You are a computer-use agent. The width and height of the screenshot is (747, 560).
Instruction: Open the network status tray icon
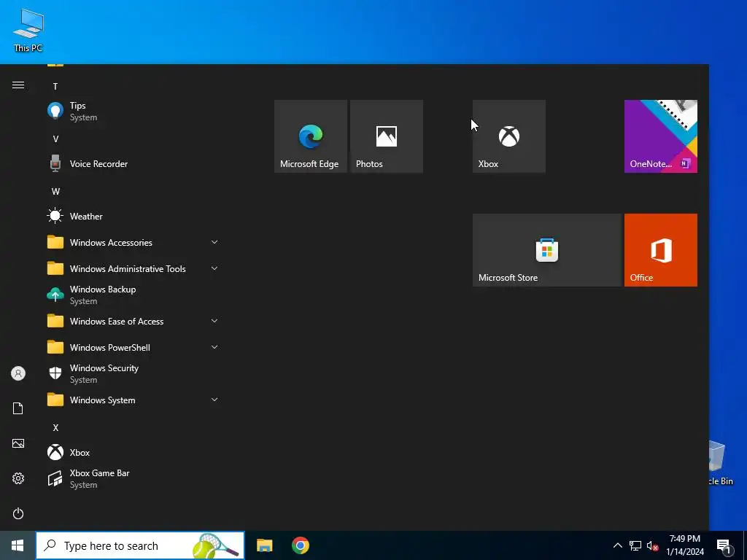pyautogui.click(x=635, y=545)
